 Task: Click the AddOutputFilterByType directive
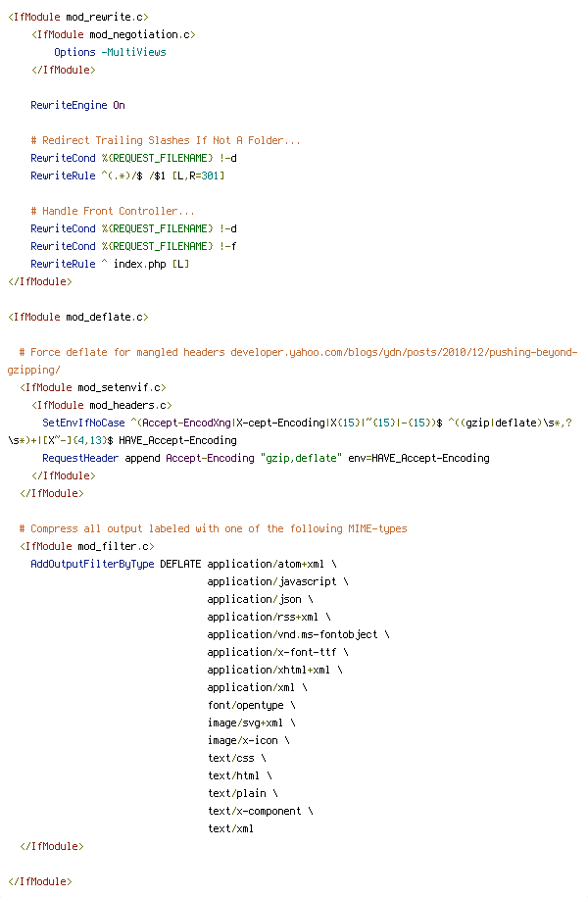(93, 564)
